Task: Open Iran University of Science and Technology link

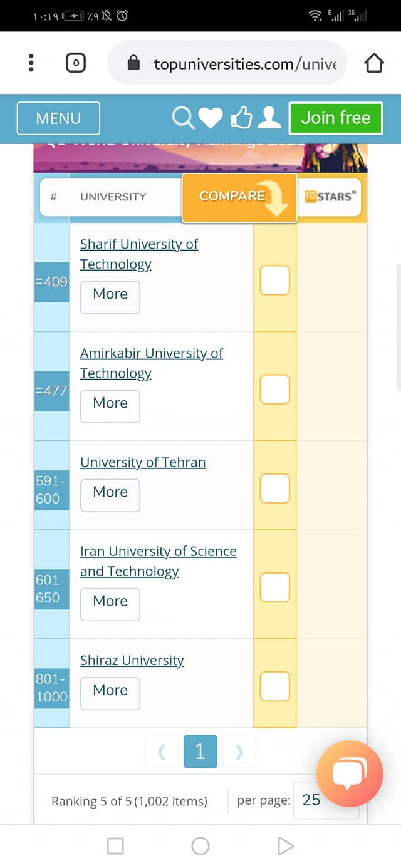Action: pos(159,561)
